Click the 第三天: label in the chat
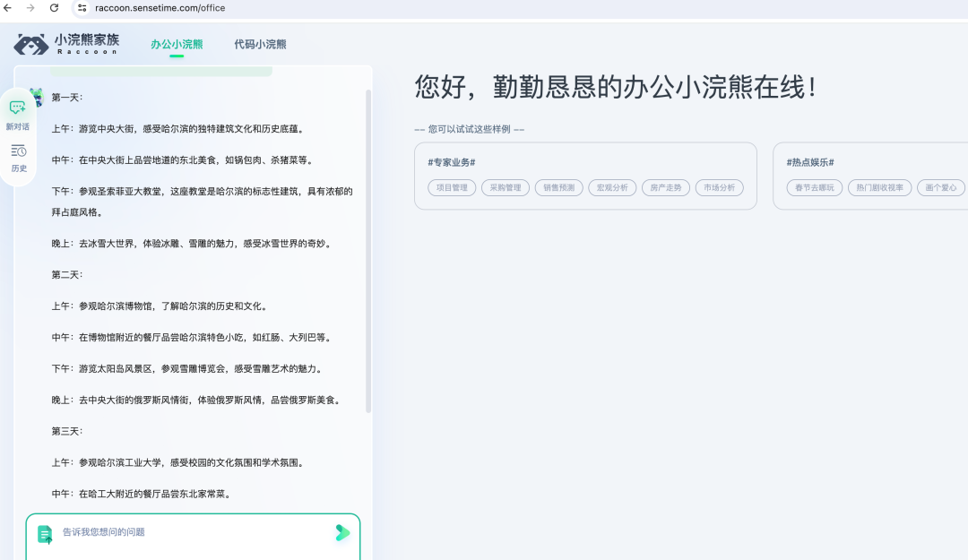Screen dimensions: 968x560 (67, 432)
